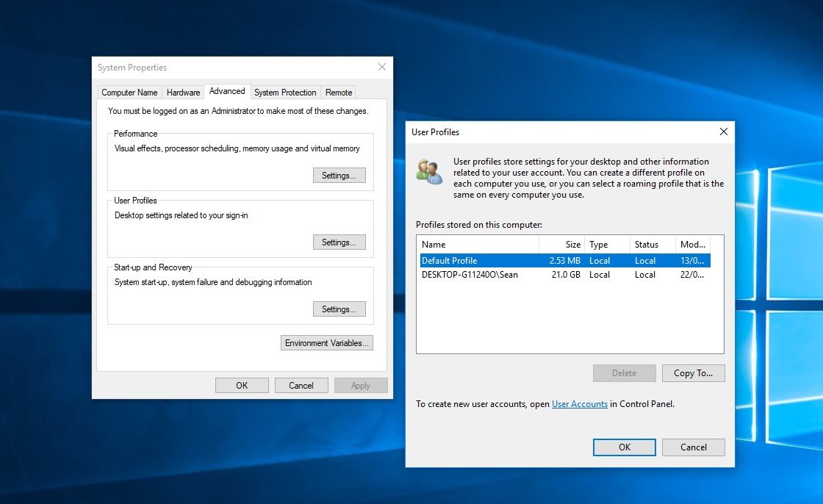The width and height of the screenshot is (823, 504).
Task: Click OK in the User Profiles dialog
Action: [x=624, y=447]
